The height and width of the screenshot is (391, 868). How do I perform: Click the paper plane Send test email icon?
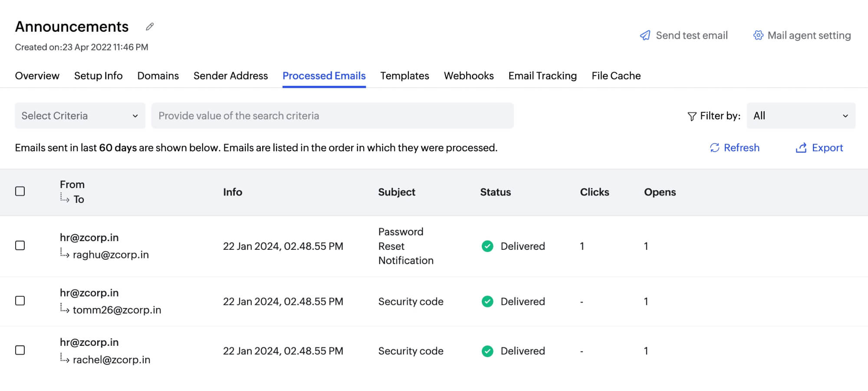[645, 36]
